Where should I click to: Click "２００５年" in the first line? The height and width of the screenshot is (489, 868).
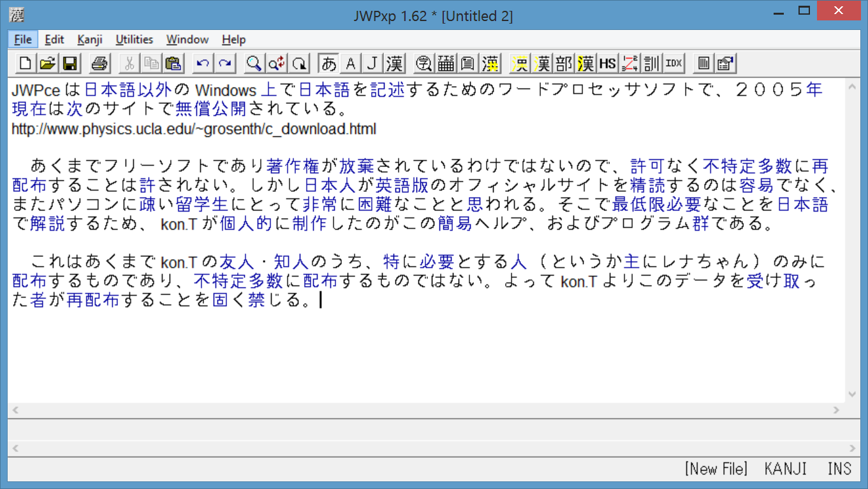click(779, 91)
